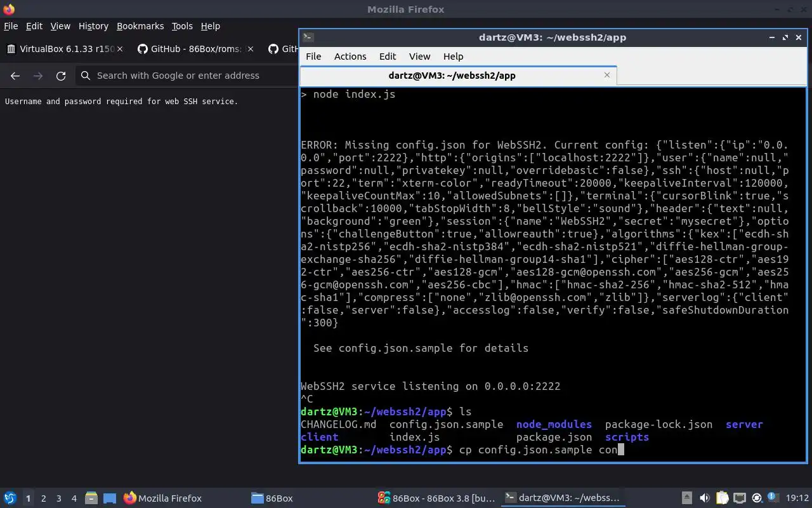Screen dimensions: 812x508
Task: Open the volume speaker tray icon
Action: click(704, 498)
